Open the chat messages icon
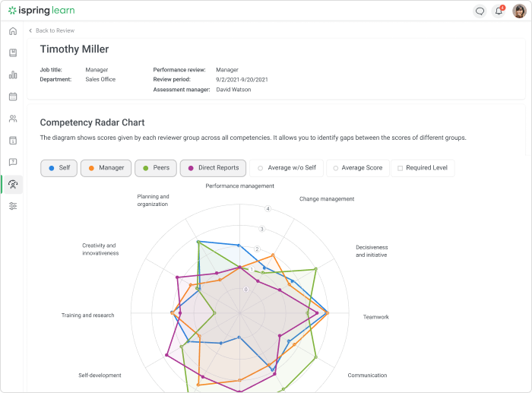Image resolution: width=532 pixels, height=393 pixels. pyautogui.click(x=480, y=11)
